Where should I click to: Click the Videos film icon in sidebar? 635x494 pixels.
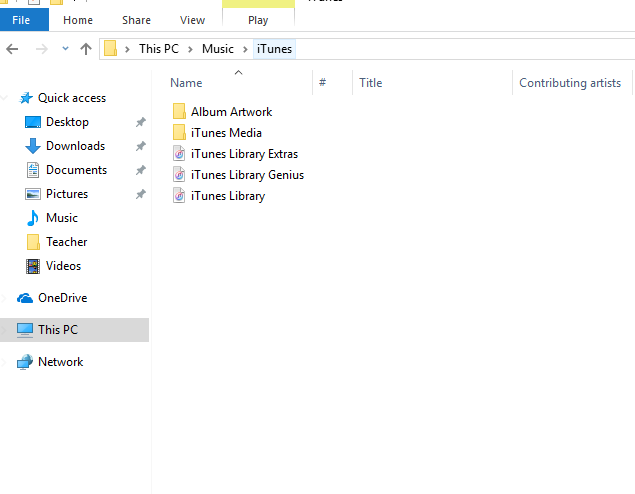33,266
